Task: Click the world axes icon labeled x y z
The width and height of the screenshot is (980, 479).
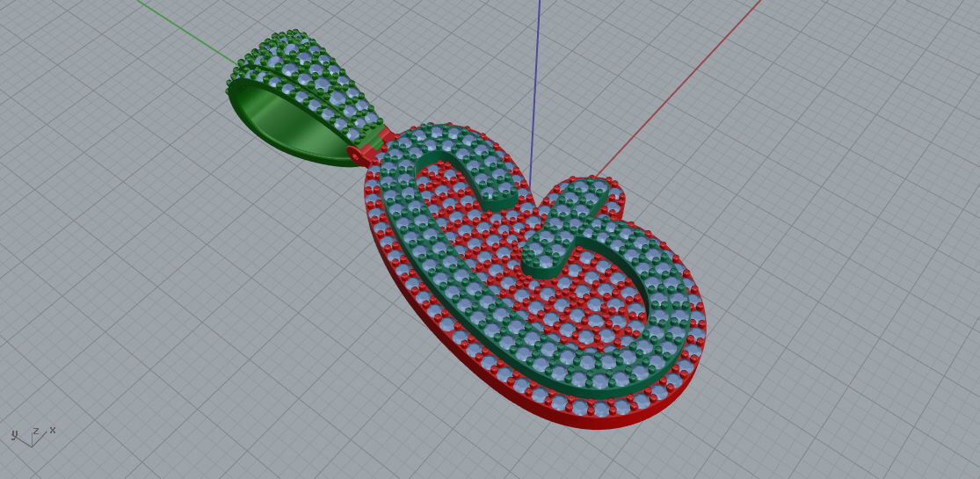Action: 33,436
